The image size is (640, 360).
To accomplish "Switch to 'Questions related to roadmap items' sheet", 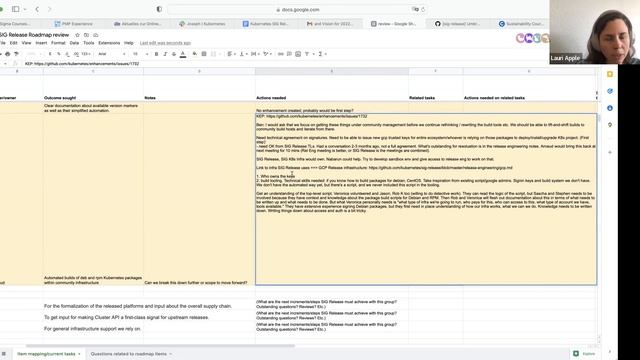I will 129,354.
